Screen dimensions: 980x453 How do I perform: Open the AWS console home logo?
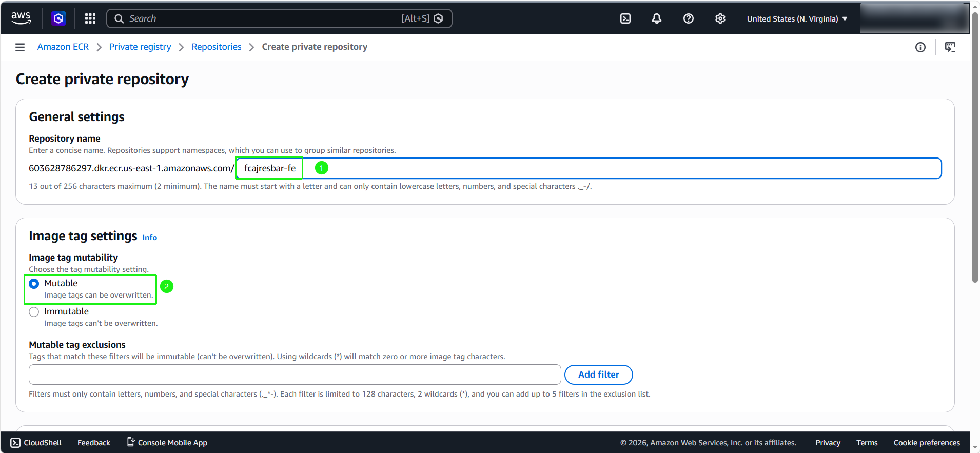tap(21, 18)
